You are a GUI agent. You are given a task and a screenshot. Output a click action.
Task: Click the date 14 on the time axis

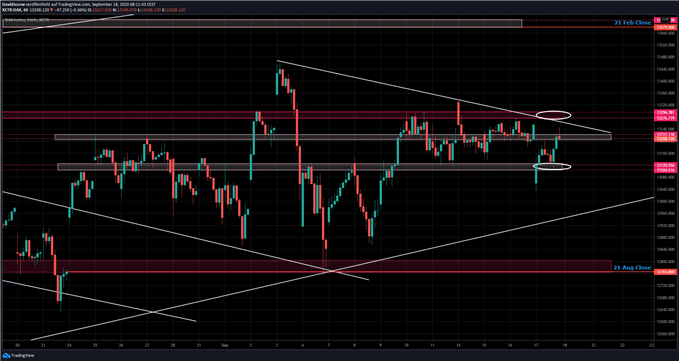(x=458, y=345)
